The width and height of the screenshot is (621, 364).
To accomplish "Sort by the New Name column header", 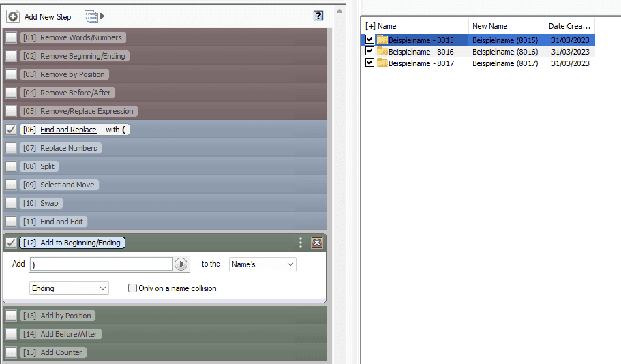I will [490, 26].
